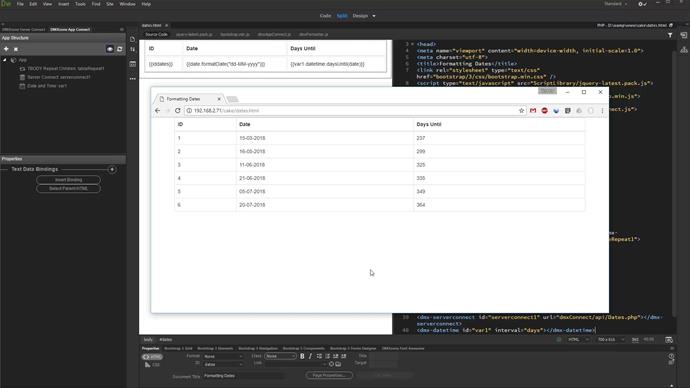Switch to DMXzone Font Awesome tab

coord(403,348)
